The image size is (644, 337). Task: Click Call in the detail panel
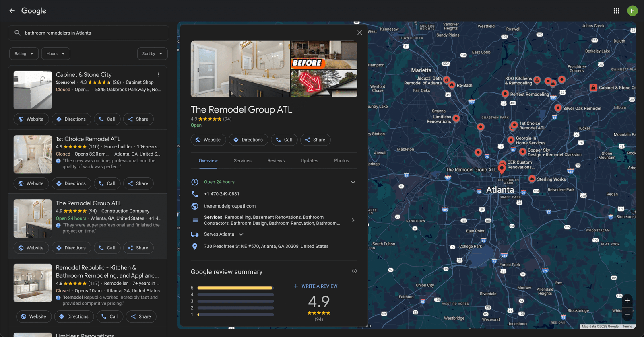[x=284, y=140]
